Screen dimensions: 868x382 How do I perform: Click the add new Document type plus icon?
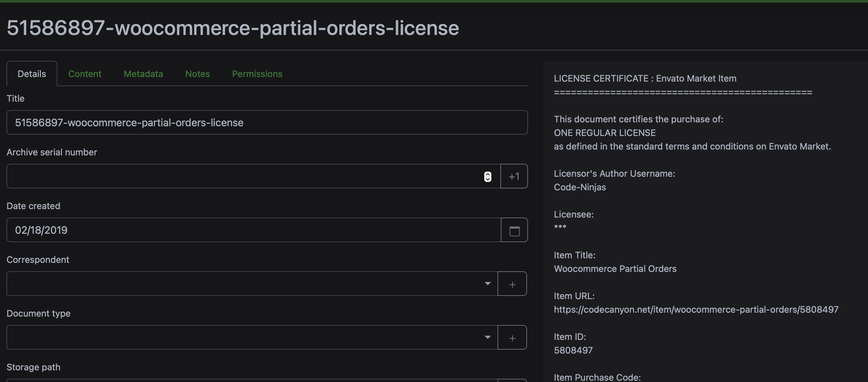512,337
